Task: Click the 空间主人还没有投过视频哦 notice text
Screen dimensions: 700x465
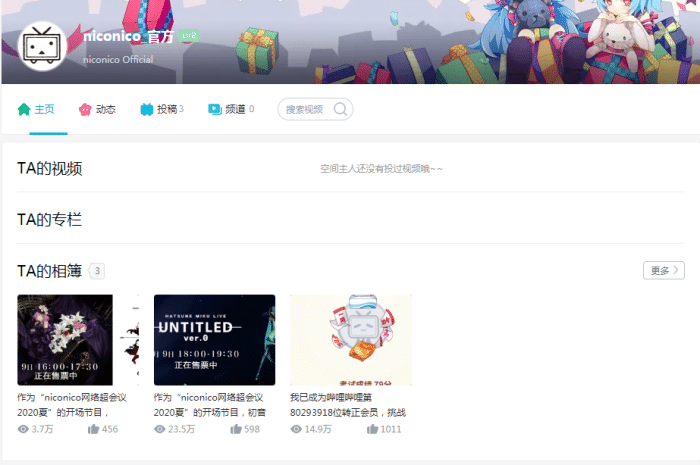Action: click(381, 169)
